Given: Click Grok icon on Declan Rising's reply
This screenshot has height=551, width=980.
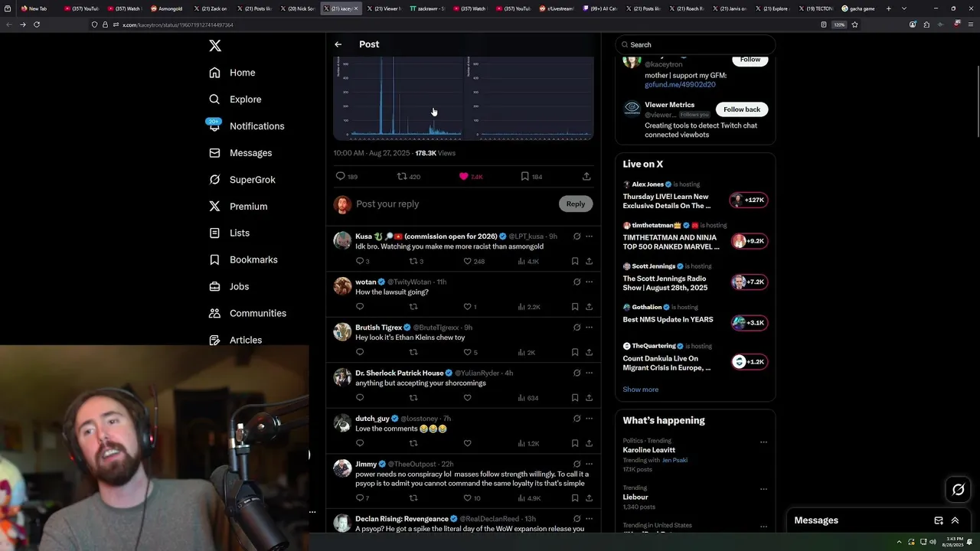Looking at the screenshot, I should [x=577, y=518].
